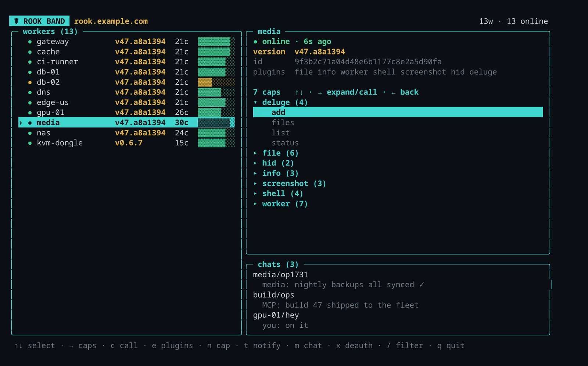Select the dns worker row
588x366 pixels.
(127, 92)
